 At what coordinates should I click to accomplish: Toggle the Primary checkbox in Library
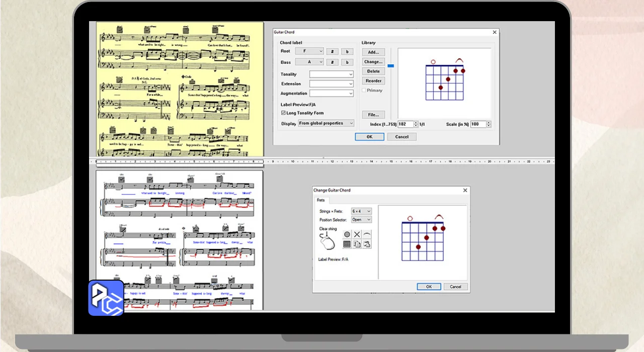coord(364,91)
